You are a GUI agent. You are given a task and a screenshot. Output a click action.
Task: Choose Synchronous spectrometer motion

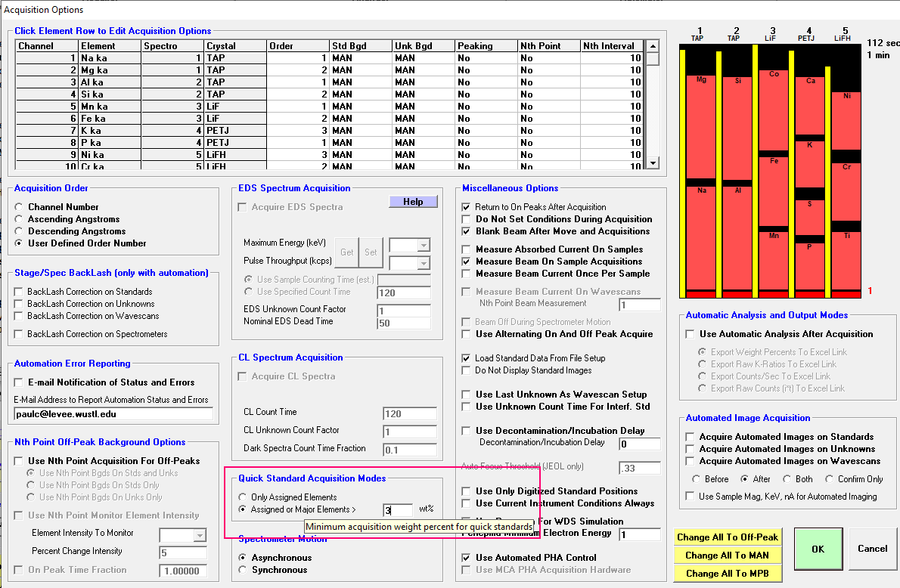click(243, 570)
